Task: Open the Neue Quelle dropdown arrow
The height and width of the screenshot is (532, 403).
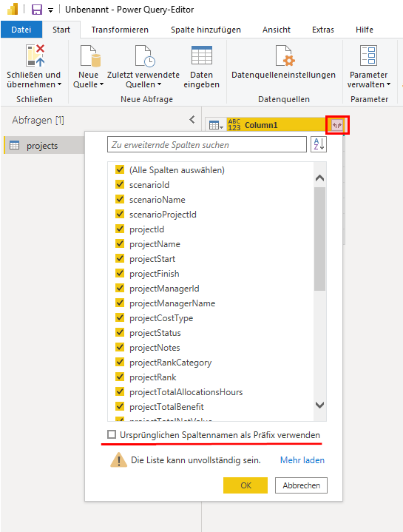Action: coord(101,84)
